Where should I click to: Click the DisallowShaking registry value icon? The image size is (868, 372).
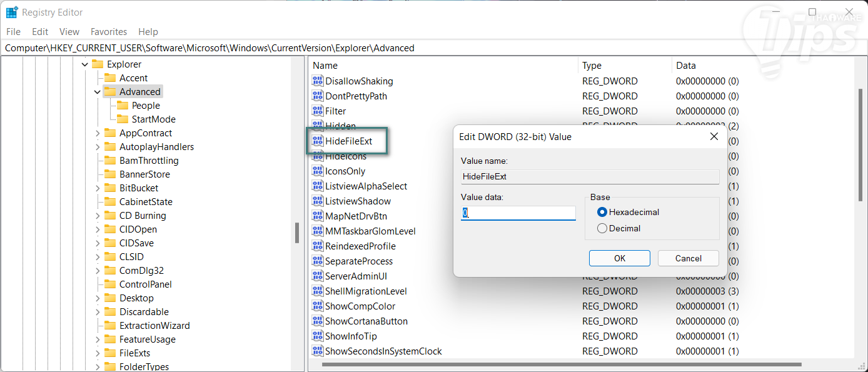[318, 81]
